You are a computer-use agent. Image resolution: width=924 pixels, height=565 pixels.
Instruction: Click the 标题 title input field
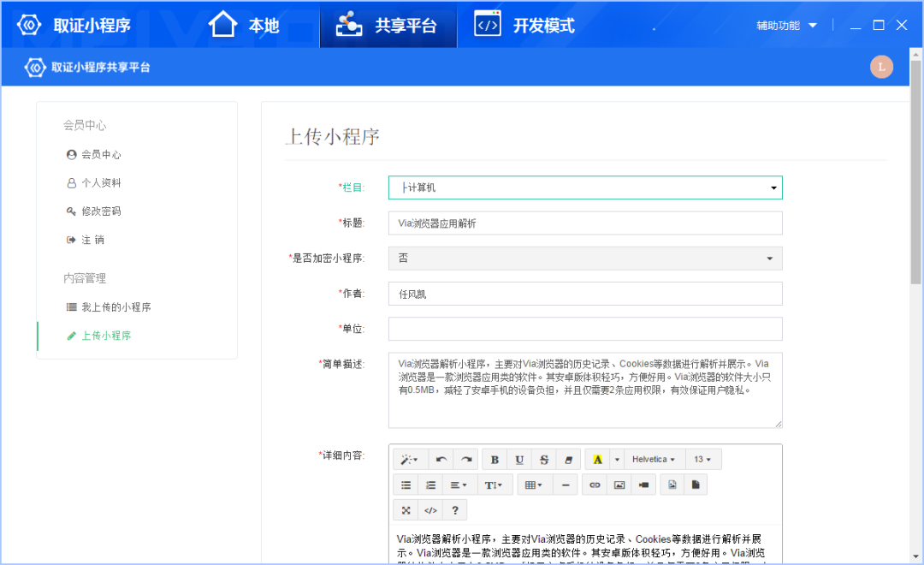coord(585,223)
